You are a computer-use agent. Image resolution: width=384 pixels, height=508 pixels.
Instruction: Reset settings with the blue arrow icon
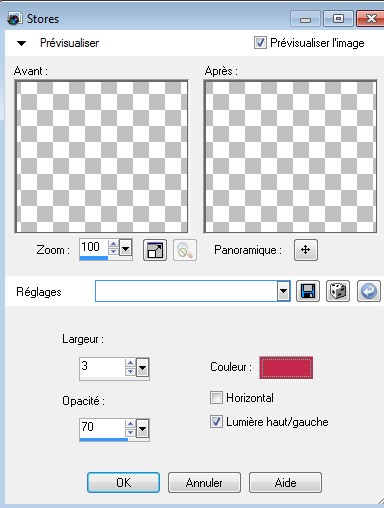(x=369, y=291)
